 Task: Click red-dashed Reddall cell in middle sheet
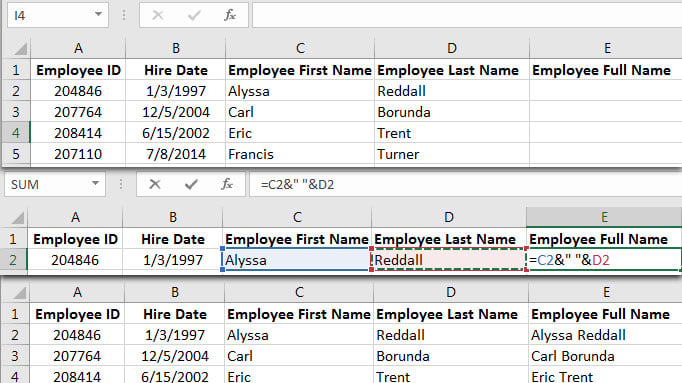click(449, 260)
